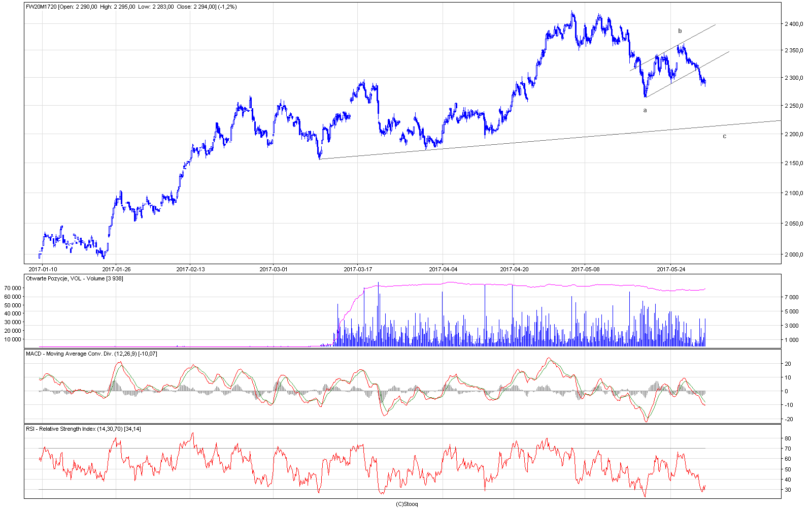
Task: Pick the '70 000' open interest axis label
Action: 12,288
